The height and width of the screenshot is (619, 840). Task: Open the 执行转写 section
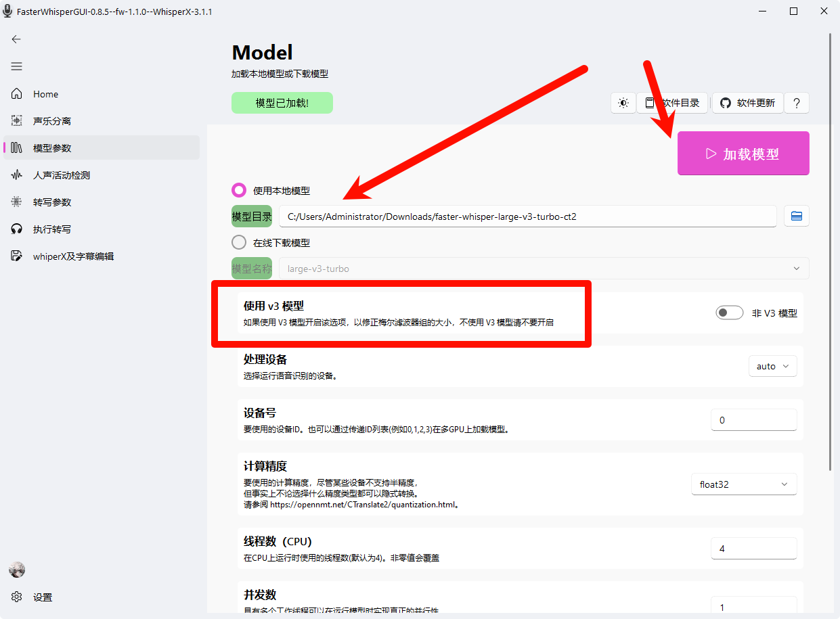51,229
